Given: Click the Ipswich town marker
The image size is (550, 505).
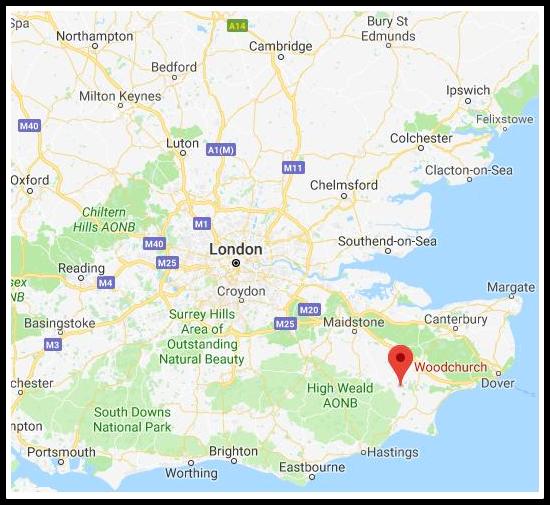Looking at the screenshot, I should pos(468,101).
